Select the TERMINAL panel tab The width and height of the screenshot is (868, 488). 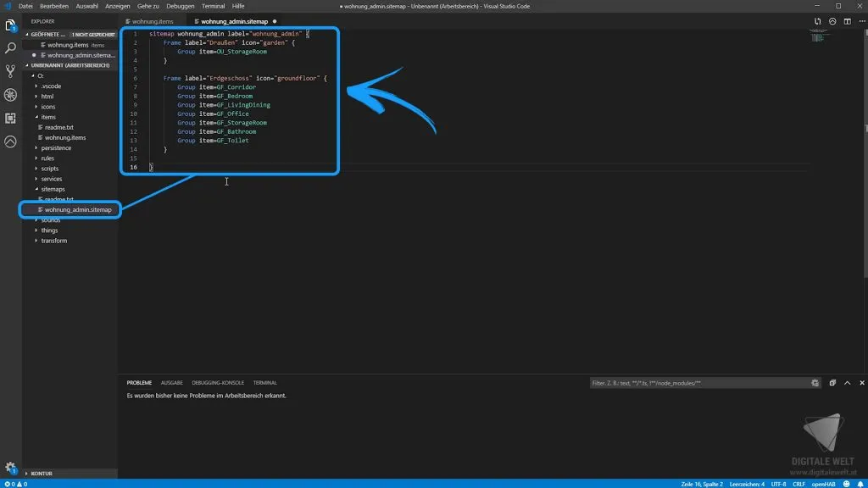(x=264, y=383)
